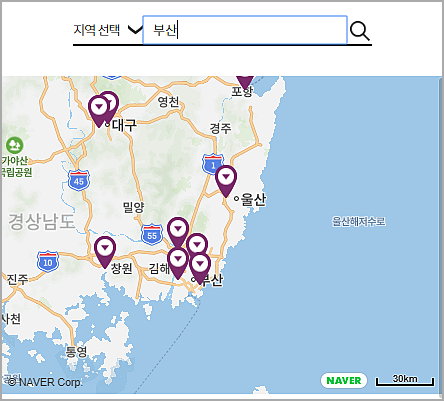
Task: Click the route 10 highway shield
Action: 48,262
